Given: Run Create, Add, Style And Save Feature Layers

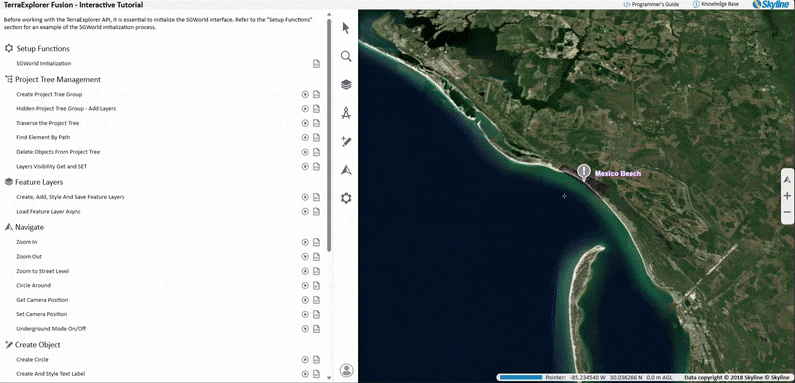Looking at the screenshot, I should [305, 197].
